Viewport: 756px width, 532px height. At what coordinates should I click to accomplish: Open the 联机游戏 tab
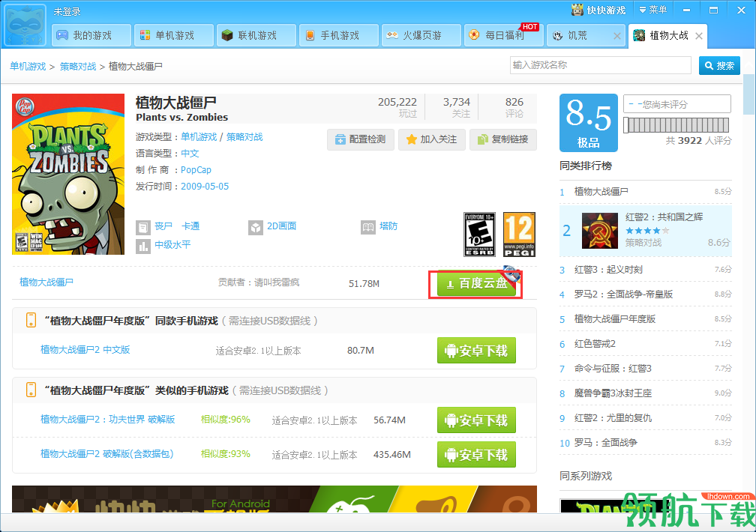(x=256, y=35)
